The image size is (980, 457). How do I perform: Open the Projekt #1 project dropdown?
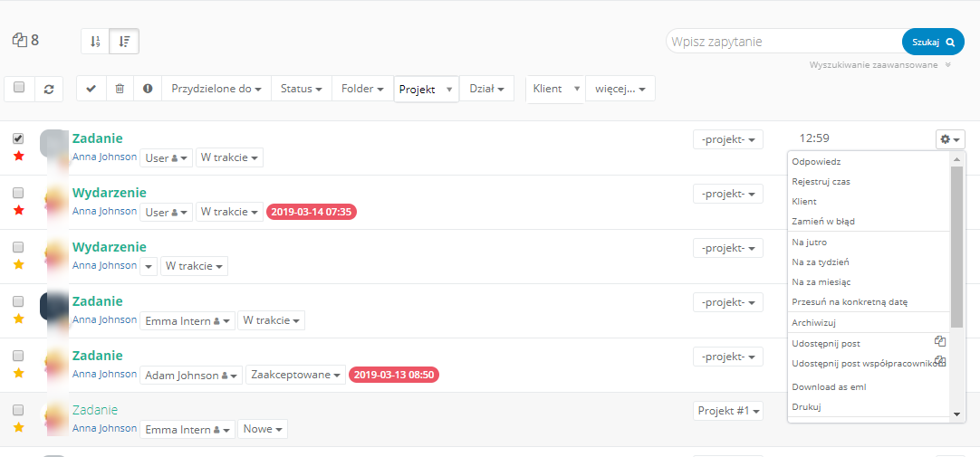tap(728, 411)
